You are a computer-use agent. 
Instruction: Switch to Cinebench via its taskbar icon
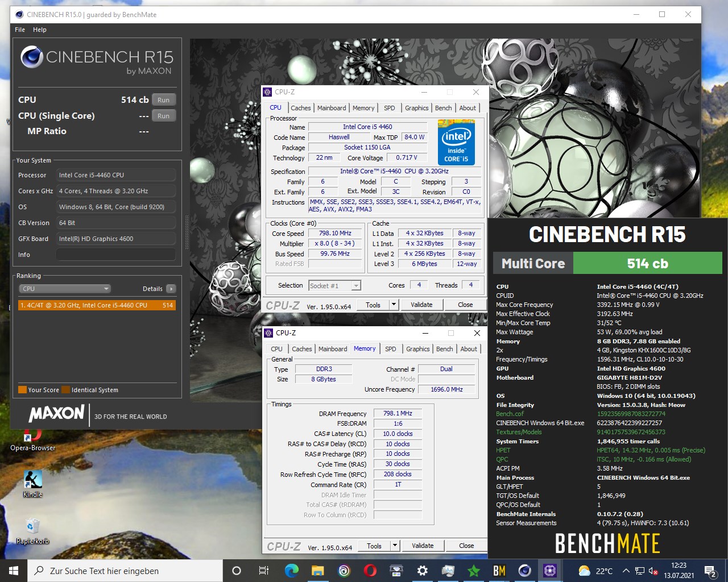[x=525, y=571]
